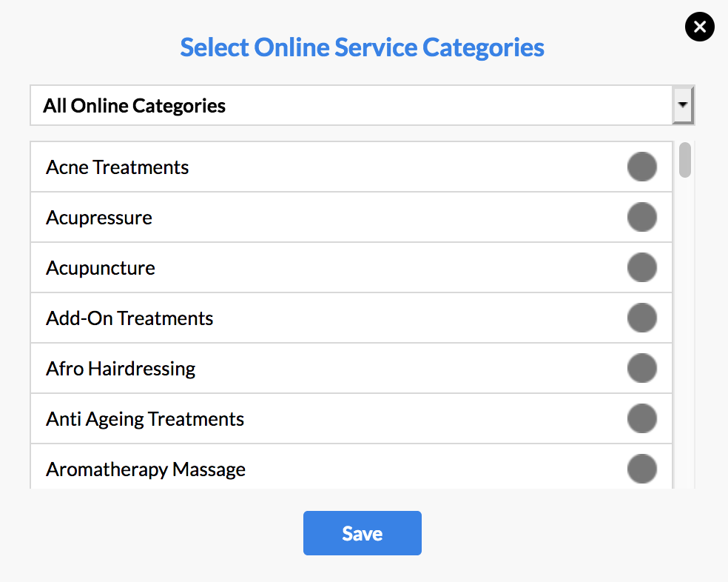The height and width of the screenshot is (582, 728).
Task: Click the Anti Ageing Treatments row label
Action: [145, 419]
